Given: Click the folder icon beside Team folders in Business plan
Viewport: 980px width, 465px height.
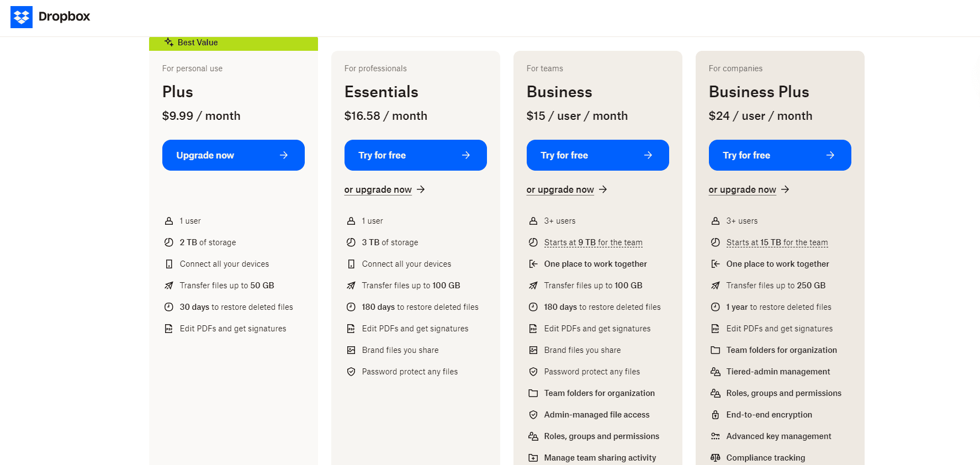Looking at the screenshot, I should [x=533, y=393].
